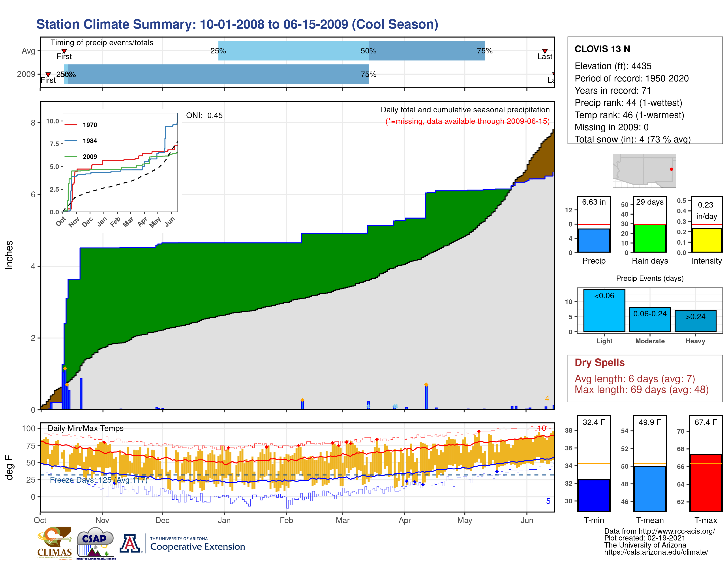Click the '6.63 in' precip value
This screenshot has width=728, height=563.
point(594,202)
